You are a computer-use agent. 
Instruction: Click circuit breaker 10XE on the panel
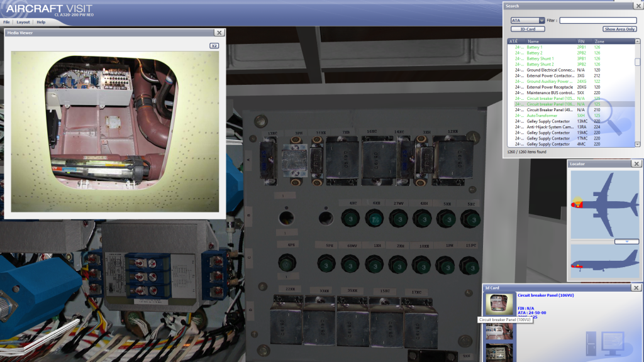point(422,266)
